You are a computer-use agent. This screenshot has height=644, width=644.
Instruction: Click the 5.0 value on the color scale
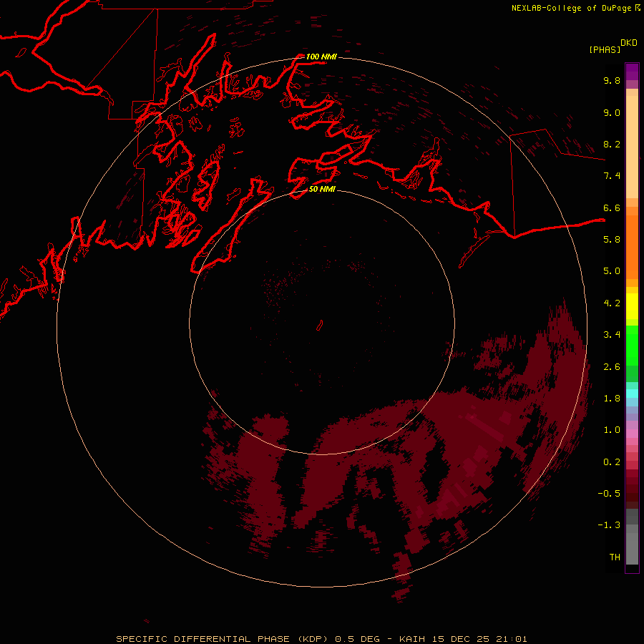tap(612, 271)
